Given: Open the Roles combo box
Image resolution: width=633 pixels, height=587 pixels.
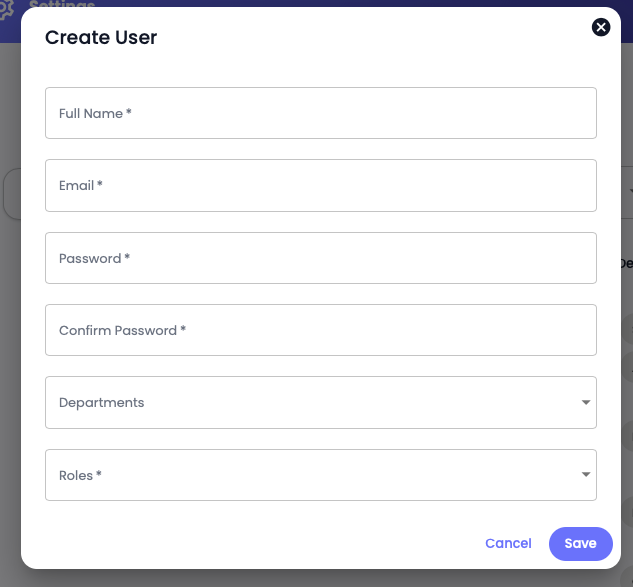Looking at the screenshot, I should [x=321, y=475].
